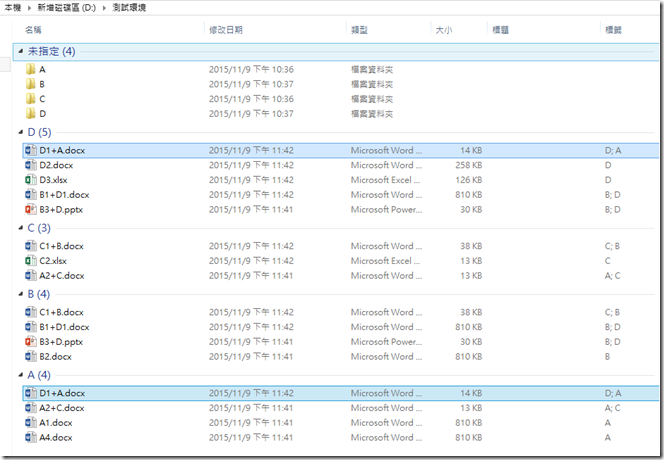
Task: Select A2+C.docx in the C group
Action: coord(62,276)
